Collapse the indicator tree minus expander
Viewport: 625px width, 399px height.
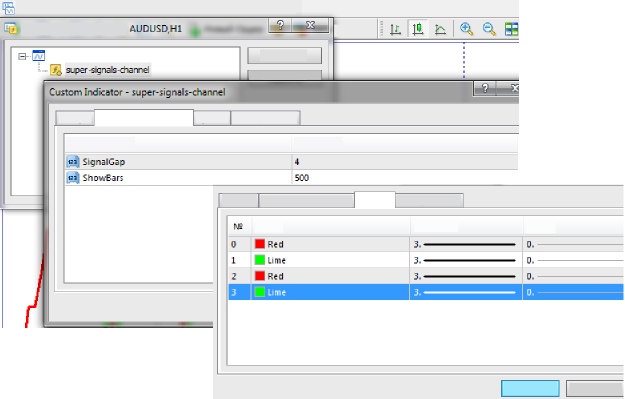coord(22,57)
